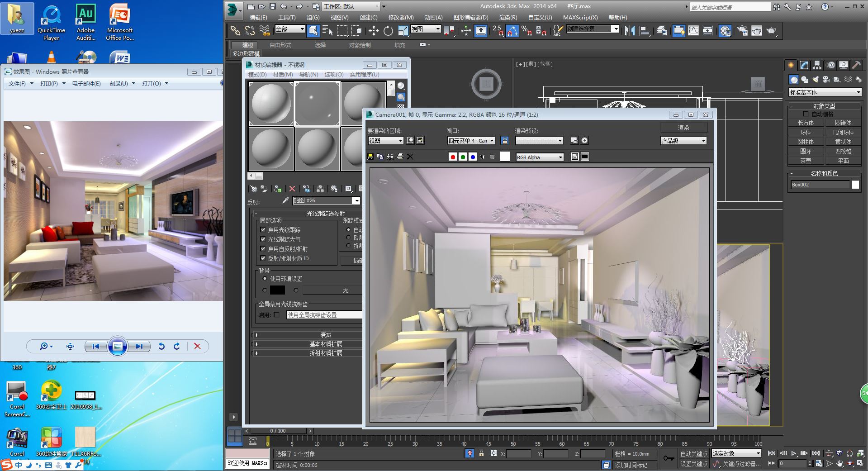Screen dimensions: 868x471
Task: Toggle the viewport lock in render window
Action: pos(505,140)
